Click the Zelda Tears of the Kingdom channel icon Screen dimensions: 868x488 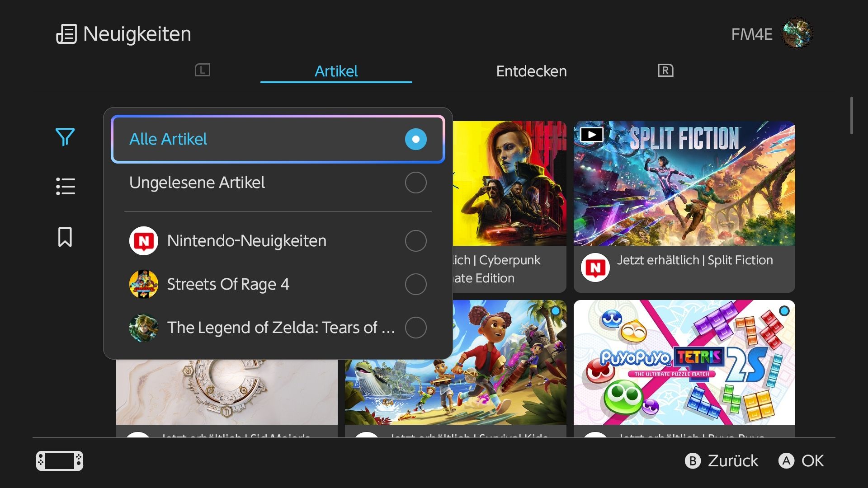click(144, 328)
